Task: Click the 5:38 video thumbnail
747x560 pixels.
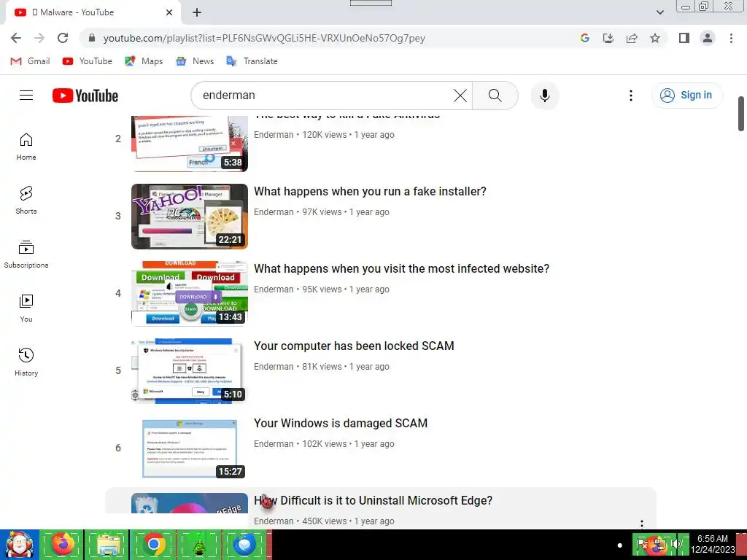Action: click(x=190, y=144)
